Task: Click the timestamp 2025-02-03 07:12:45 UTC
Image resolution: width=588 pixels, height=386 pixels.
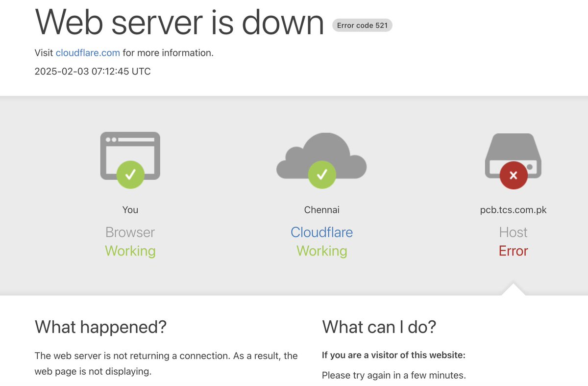Action: (93, 71)
